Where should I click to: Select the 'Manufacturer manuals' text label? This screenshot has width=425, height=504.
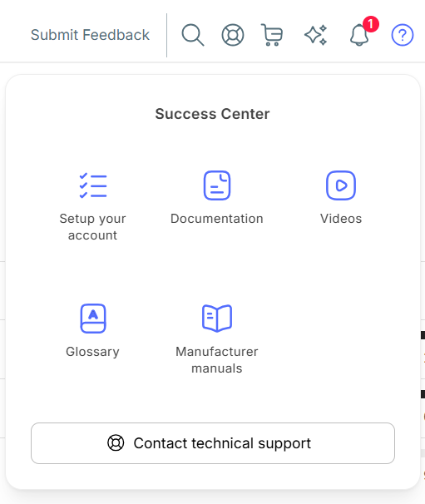point(217,360)
